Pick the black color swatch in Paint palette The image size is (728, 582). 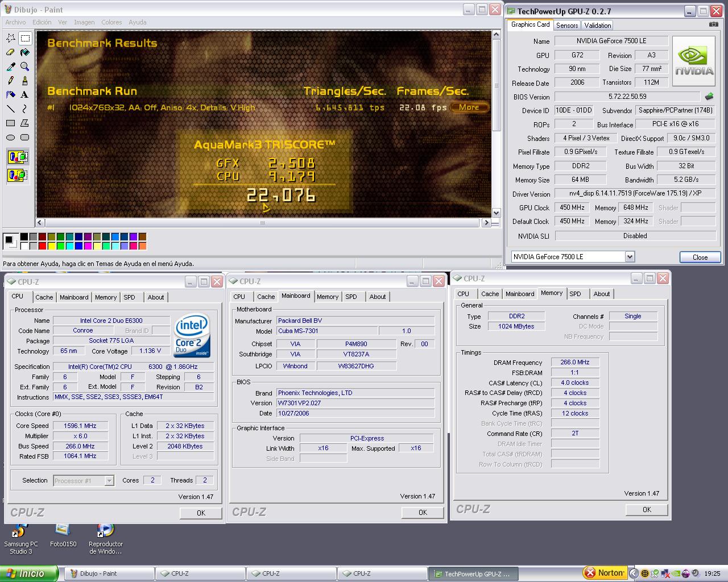tap(24, 237)
